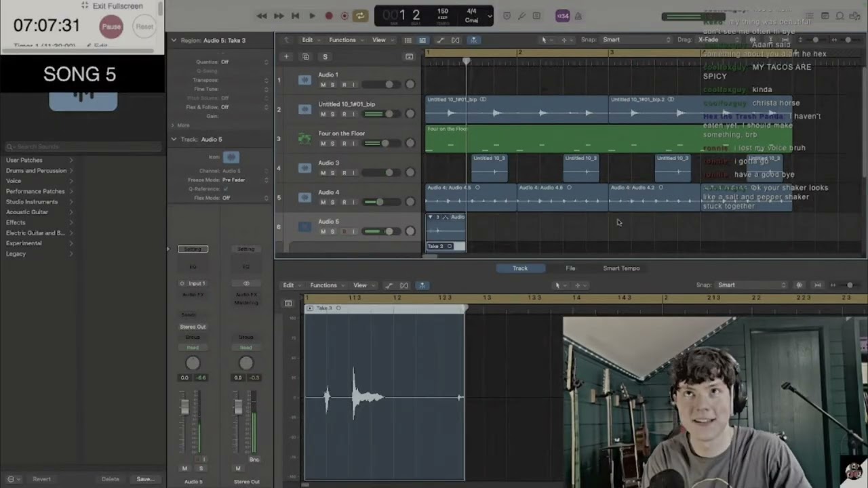Click the tempo value 150
Image resolution: width=868 pixels, height=488 pixels.
click(x=442, y=12)
